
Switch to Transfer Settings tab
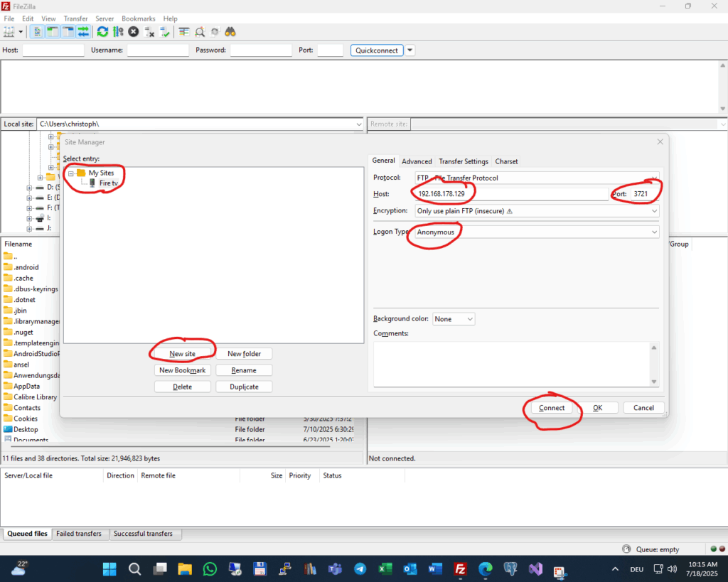464,161
